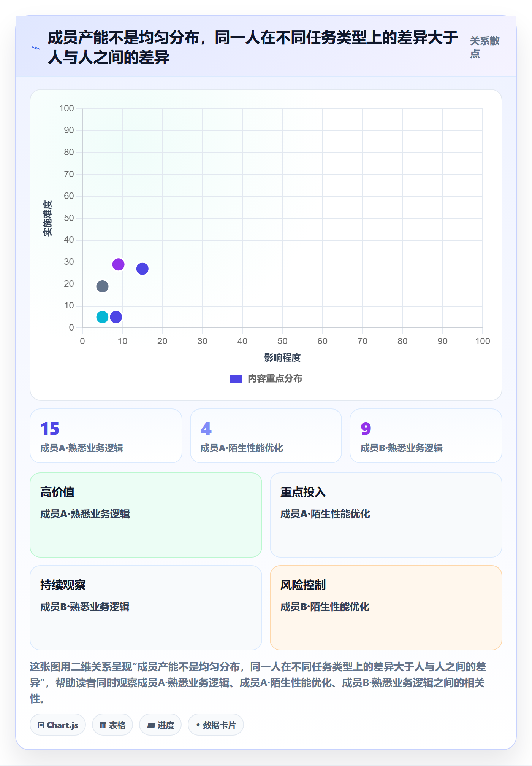The image size is (532, 766).
Task: Click the Chart.js tag
Action: click(58, 725)
